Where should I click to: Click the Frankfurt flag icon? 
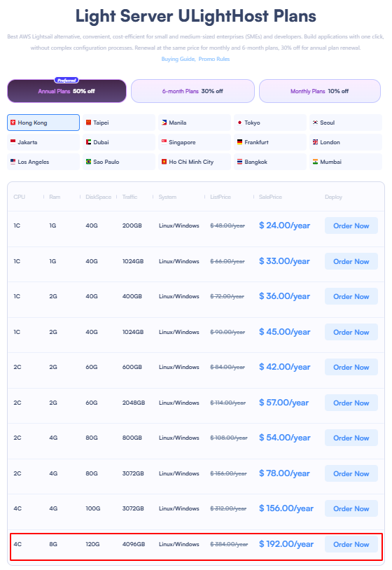(x=240, y=142)
